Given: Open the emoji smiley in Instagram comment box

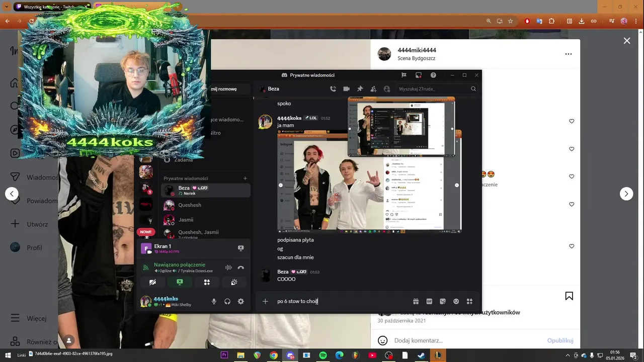Looking at the screenshot, I should tap(382, 340).
